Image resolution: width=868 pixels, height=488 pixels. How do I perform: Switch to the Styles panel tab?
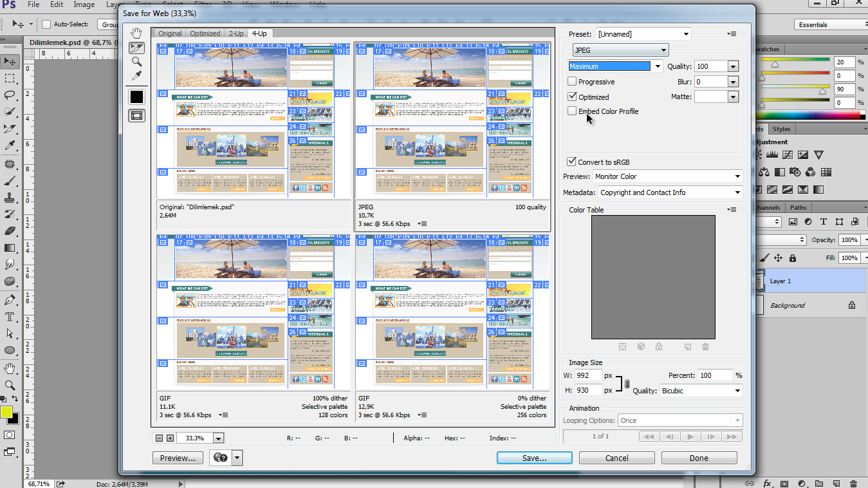(x=781, y=129)
